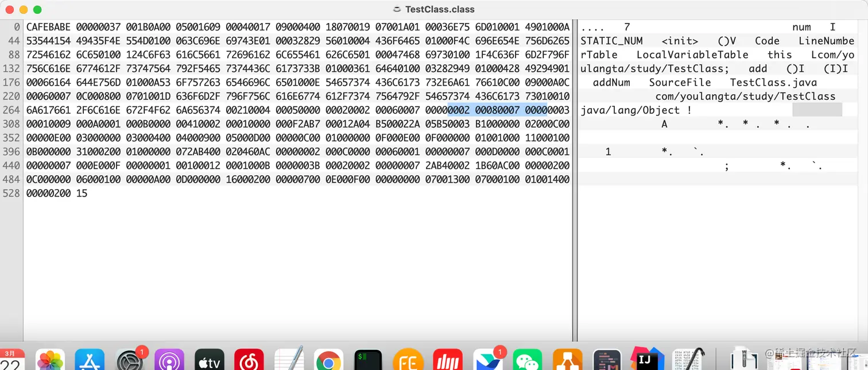Click hex group 6A617661 in row 264

(48, 110)
